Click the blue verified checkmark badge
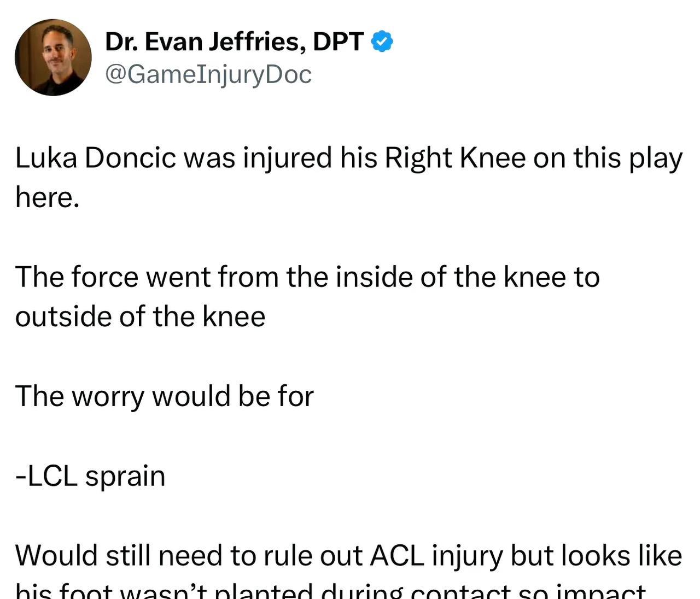This screenshot has height=599, width=700. pos(382,42)
